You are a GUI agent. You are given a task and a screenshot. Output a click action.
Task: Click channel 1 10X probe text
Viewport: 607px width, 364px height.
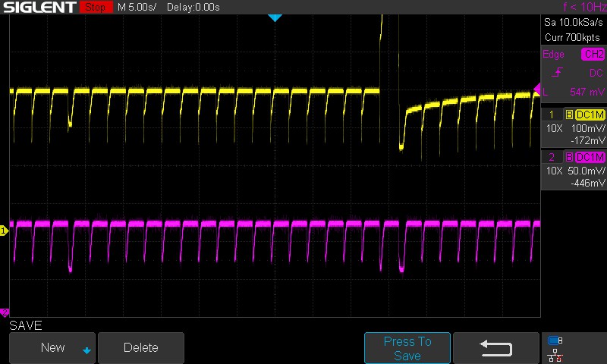pos(554,128)
